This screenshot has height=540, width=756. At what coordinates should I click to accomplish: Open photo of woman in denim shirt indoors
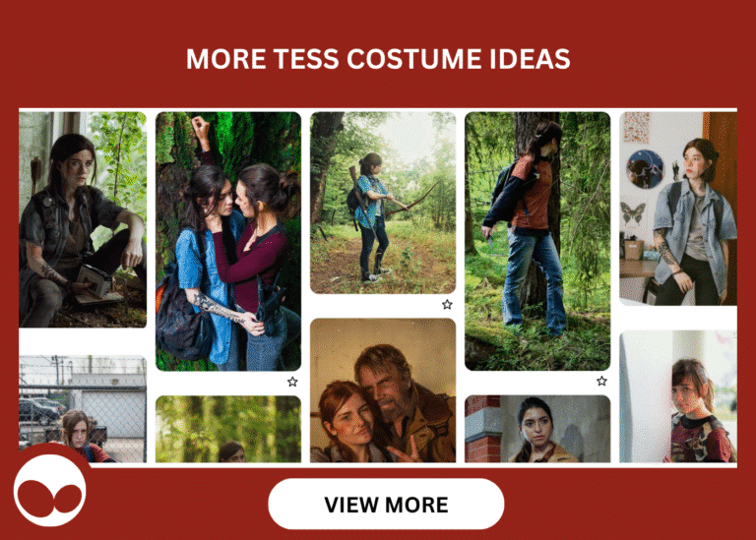678,209
